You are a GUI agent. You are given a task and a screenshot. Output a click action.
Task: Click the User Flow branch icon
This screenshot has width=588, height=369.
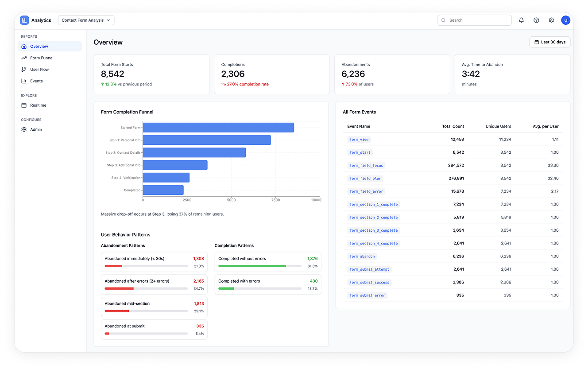tap(24, 70)
